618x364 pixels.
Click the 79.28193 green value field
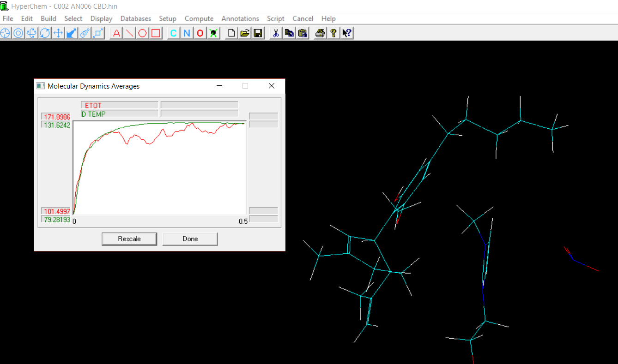pyautogui.click(x=56, y=219)
